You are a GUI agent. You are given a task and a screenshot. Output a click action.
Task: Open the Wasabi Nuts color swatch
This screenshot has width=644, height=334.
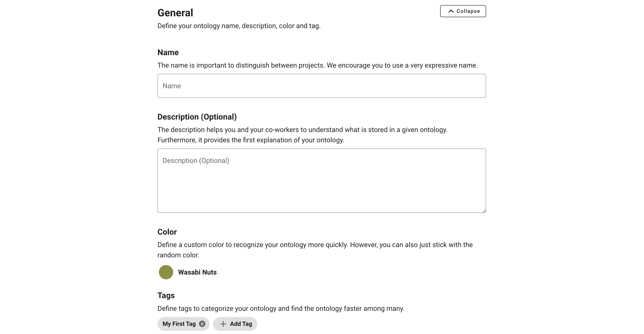[166, 272]
